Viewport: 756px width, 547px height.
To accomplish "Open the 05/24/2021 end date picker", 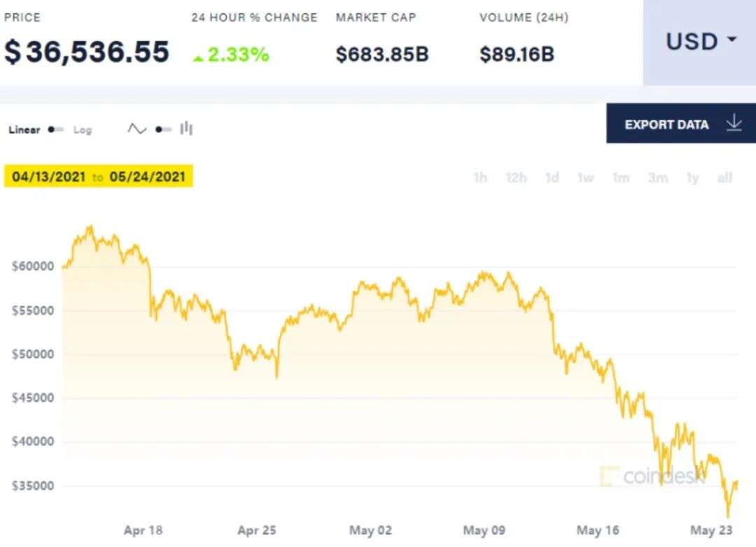I will pyautogui.click(x=147, y=176).
